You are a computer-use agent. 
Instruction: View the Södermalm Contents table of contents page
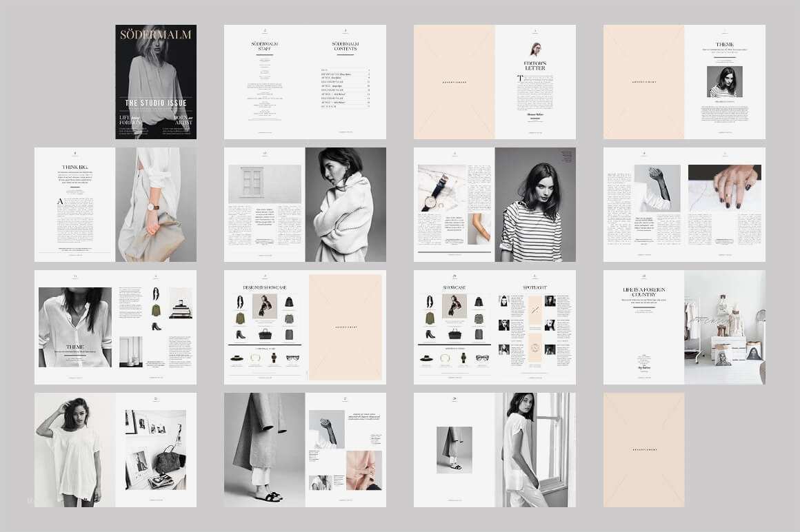[345, 81]
